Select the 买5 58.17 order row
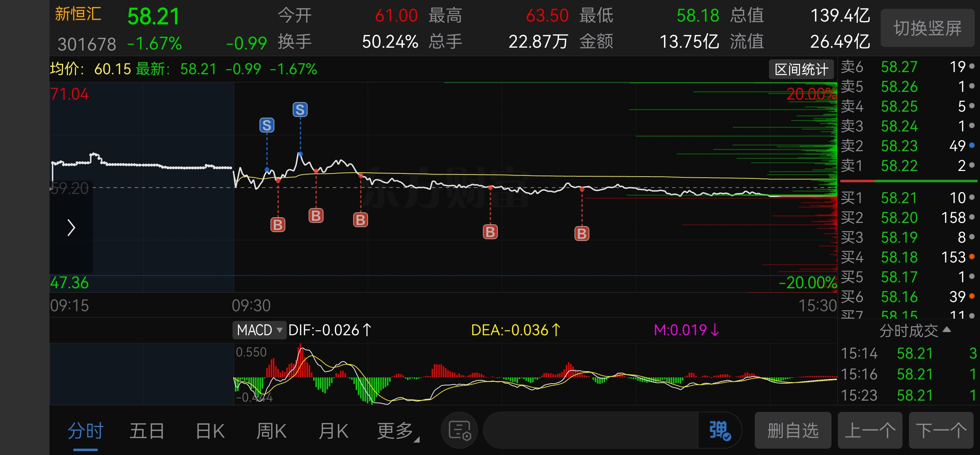Viewport: 980px width, 455px height. click(x=909, y=277)
